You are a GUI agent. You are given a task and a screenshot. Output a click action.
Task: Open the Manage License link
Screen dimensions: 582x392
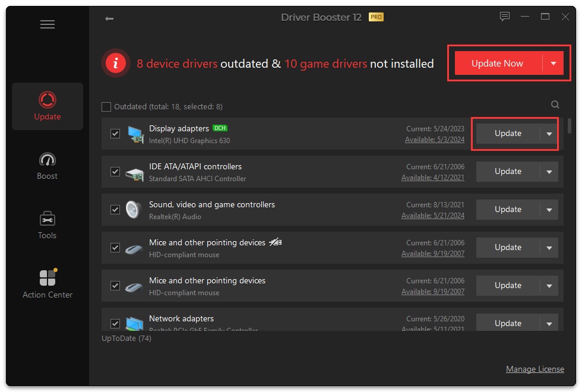click(535, 369)
